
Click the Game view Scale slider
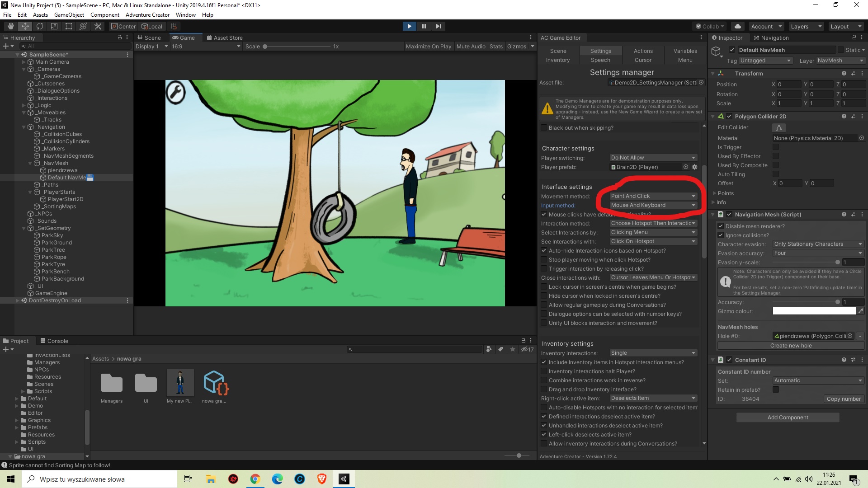[297, 47]
